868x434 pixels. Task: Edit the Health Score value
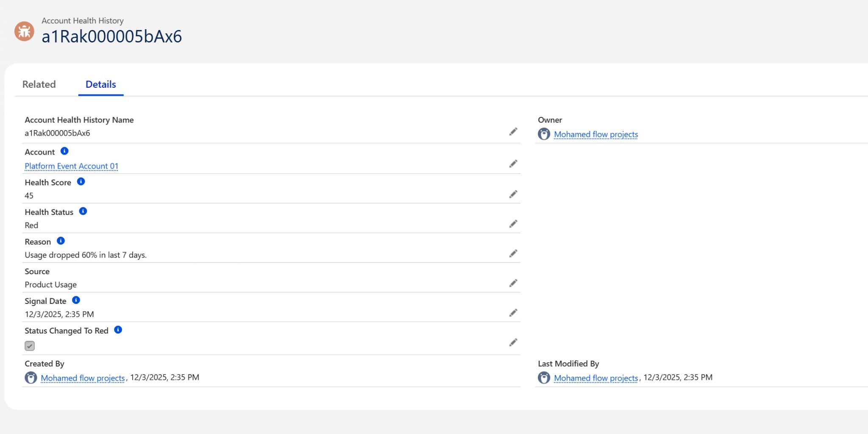[513, 194]
